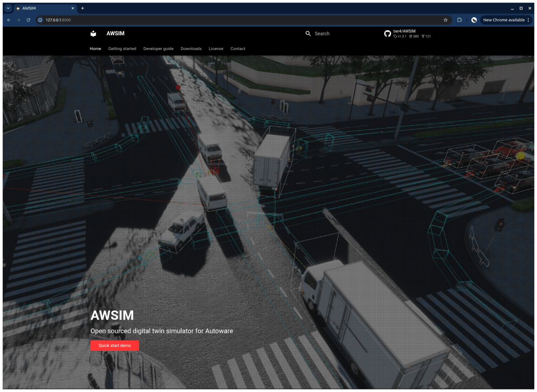Viewport: 537px width, 392px height.
Task: Click the GitHub octocat icon
Action: tap(388, 34)
